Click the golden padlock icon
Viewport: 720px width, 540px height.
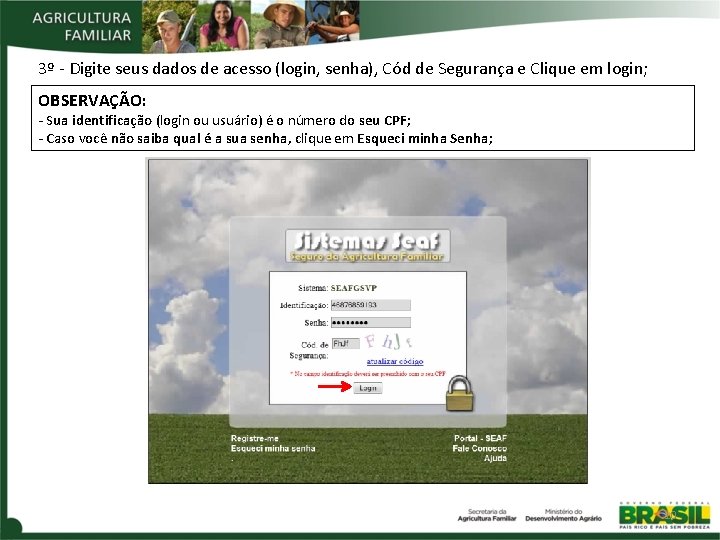coord(460,393)
